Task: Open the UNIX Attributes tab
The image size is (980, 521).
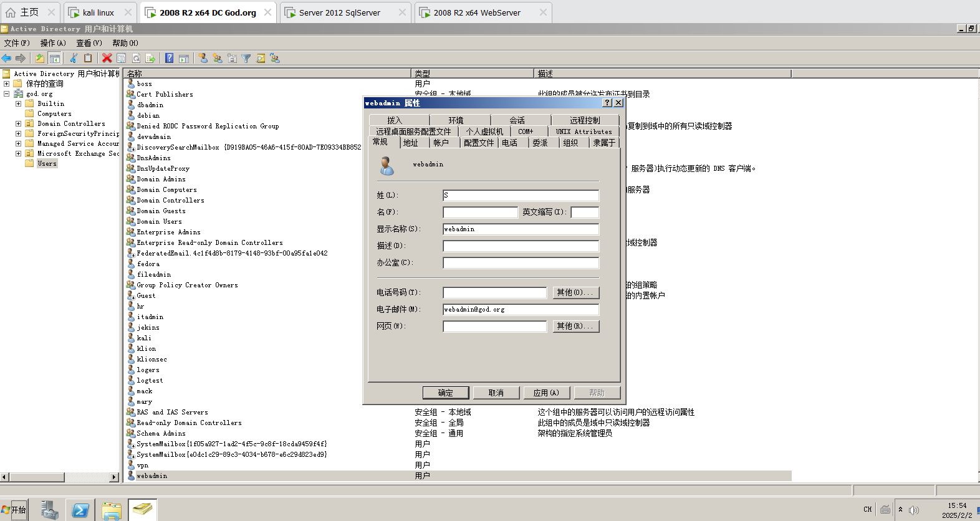Action: pos(584,131)
